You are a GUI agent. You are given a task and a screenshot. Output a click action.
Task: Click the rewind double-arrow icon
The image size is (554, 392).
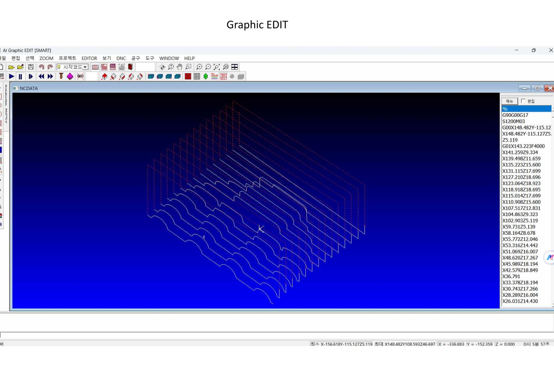[42, 77]
